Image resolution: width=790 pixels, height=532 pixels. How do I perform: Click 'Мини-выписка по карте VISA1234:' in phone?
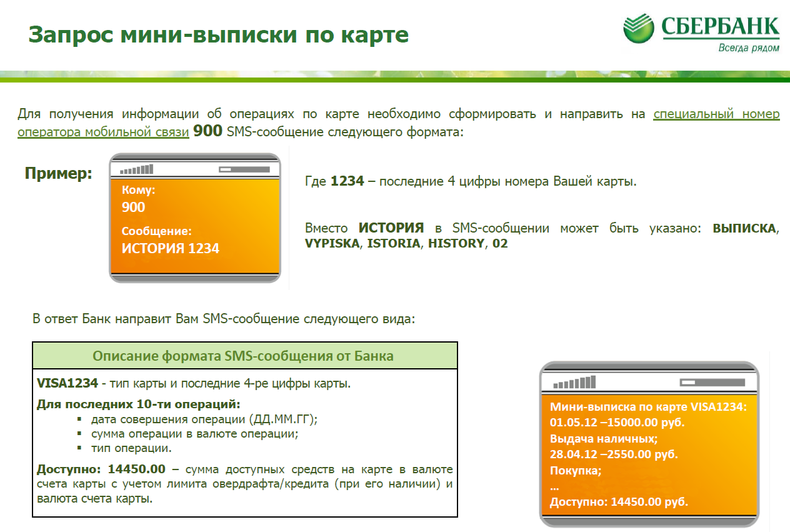point(649,406)
